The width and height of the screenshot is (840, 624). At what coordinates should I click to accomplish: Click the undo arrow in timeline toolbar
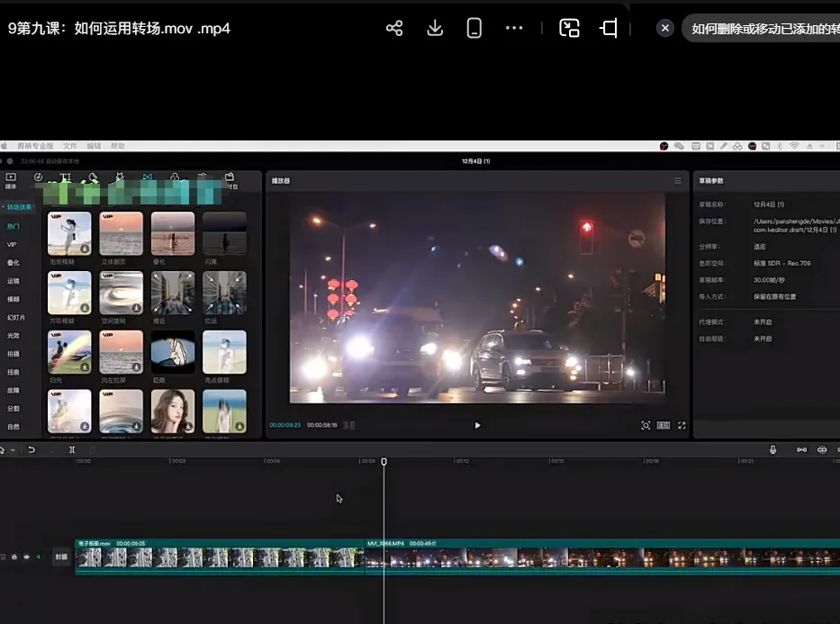[x=32, y=449]
